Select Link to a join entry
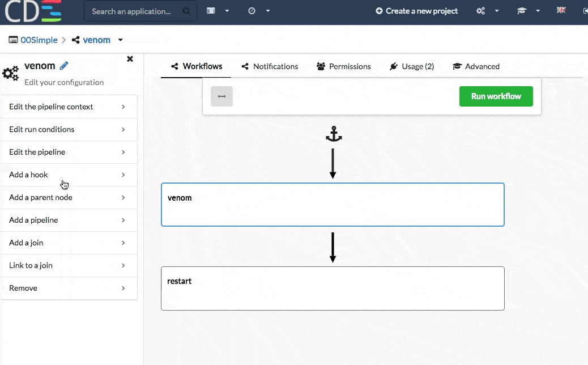588x365 pixels. (x=69, y=266)
